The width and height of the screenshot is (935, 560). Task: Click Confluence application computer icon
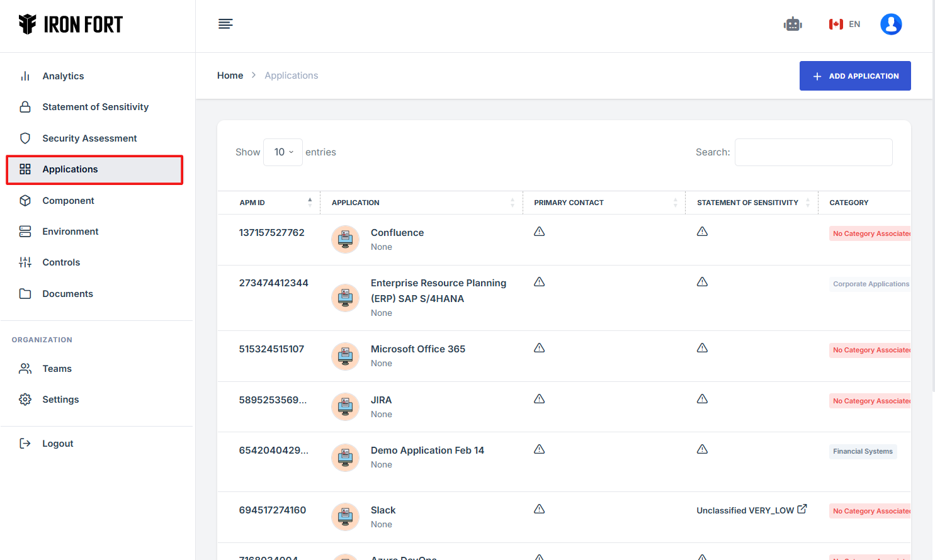tap(345, 239)
